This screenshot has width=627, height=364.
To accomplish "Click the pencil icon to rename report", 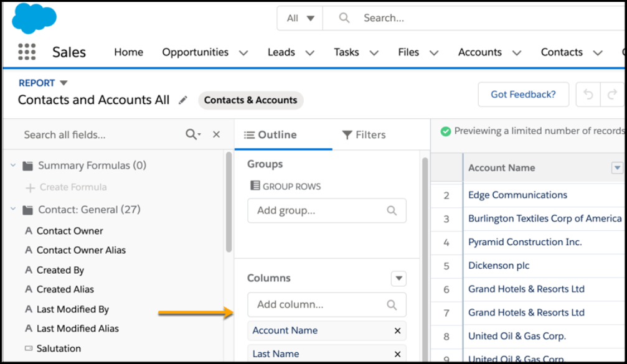I will [x=182, y=100].
